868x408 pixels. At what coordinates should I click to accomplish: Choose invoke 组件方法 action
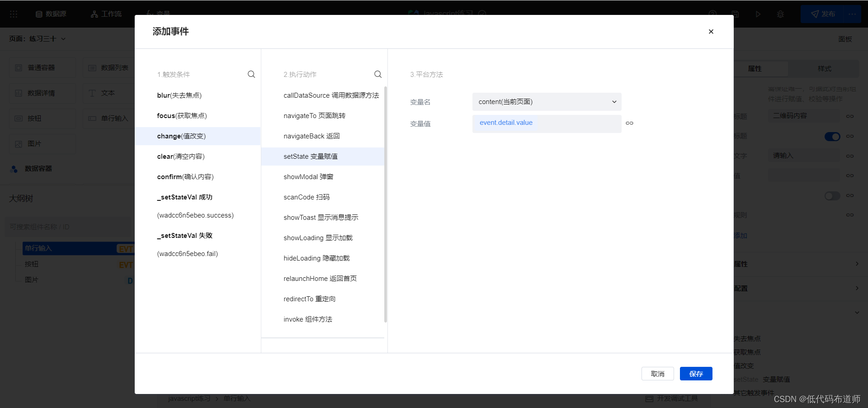323,319
